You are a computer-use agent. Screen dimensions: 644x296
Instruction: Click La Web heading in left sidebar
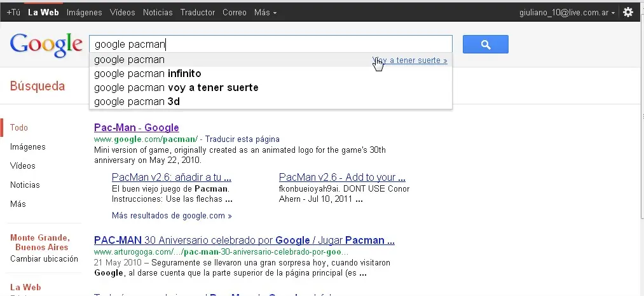[x=25, y=287]
